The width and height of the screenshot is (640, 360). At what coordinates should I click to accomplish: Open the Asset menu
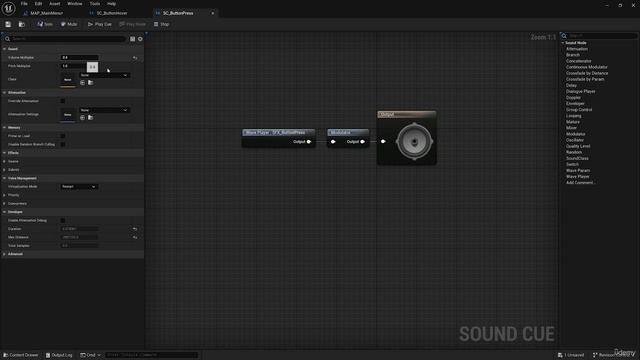pos(55,4)
